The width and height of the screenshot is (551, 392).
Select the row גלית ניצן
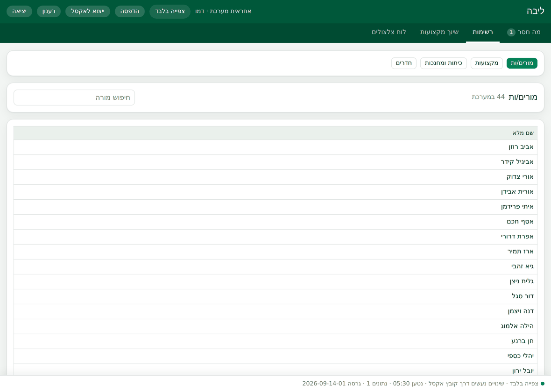coord(275,282)
